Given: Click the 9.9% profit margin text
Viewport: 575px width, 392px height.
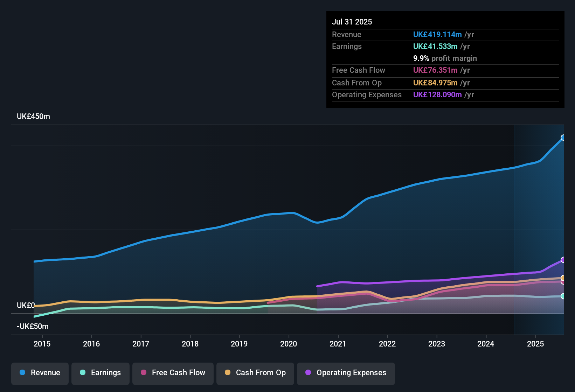Looking at the screenshot, I should [x=445, y=58].
